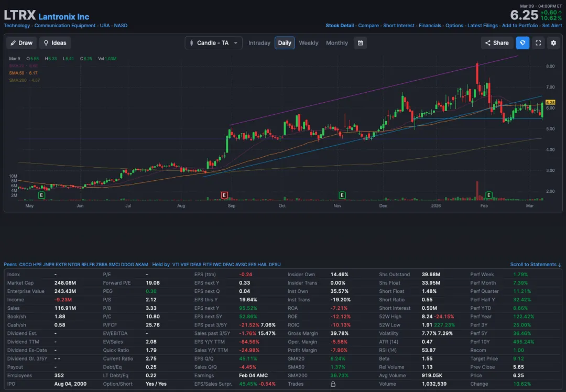Click the Gross Margin value 39.78%
The image size is (566, 392).
click(340, 333)
